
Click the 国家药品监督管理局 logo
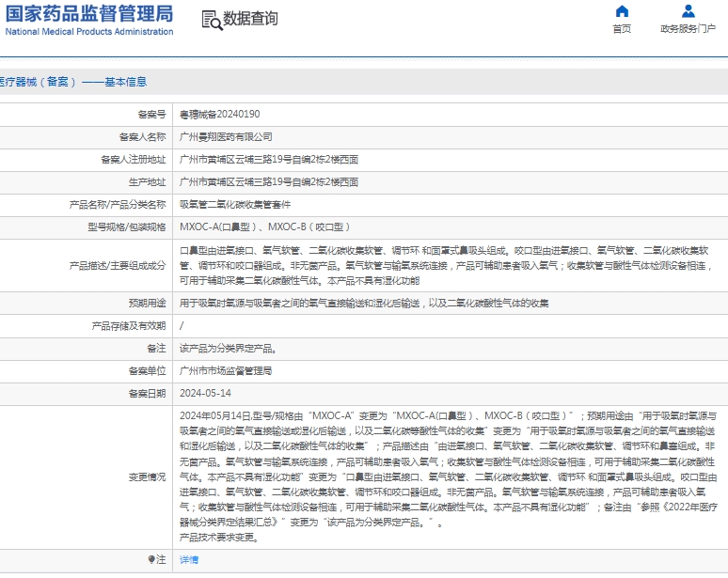coord(89,14)
